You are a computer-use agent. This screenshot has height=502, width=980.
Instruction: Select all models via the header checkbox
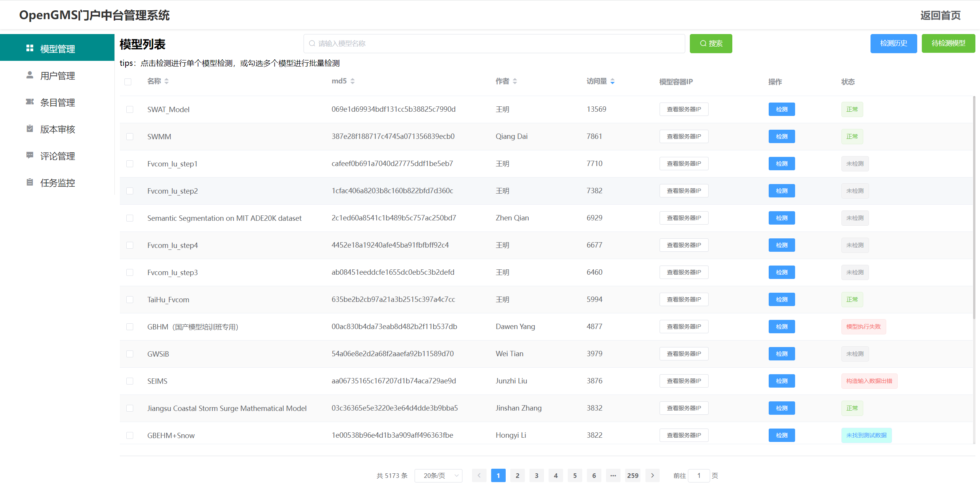coord(128,81)
